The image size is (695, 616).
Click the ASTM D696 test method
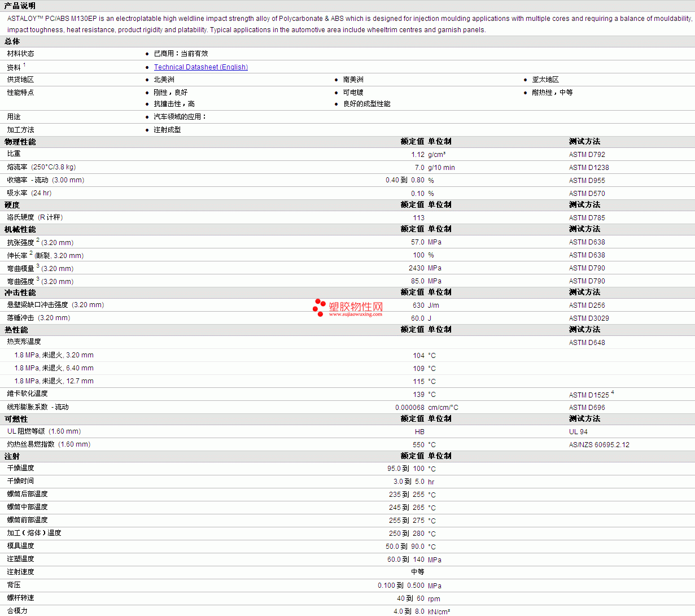[587, 408]
